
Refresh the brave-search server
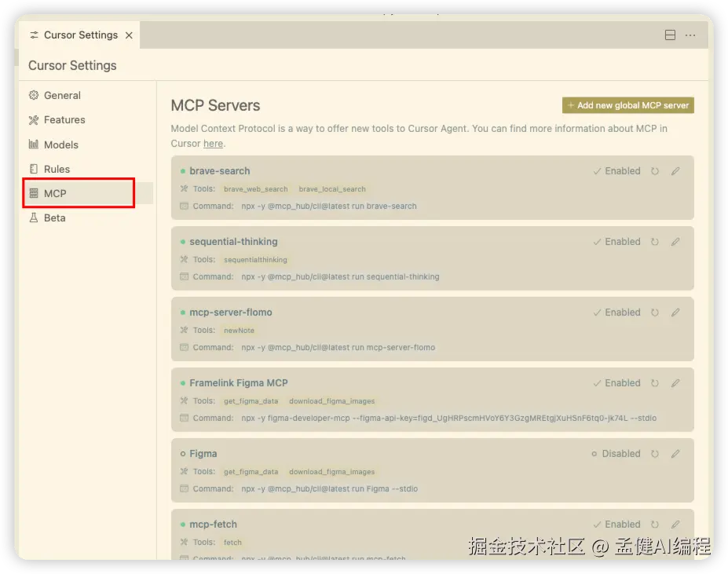655,171
